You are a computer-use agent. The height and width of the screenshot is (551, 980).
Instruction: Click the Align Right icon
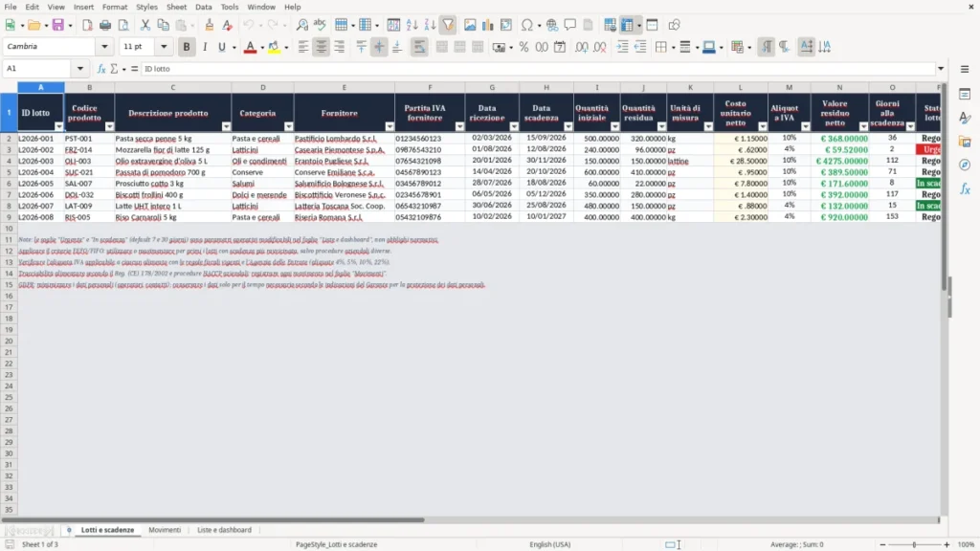pyautogui.click(x=340, y=47)
